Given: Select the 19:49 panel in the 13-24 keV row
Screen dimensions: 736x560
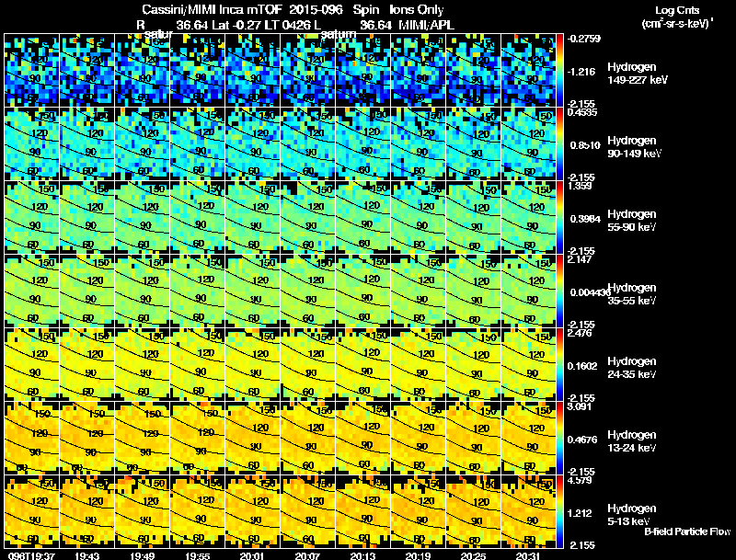Looking at the screenshot, I should [143, 438].
